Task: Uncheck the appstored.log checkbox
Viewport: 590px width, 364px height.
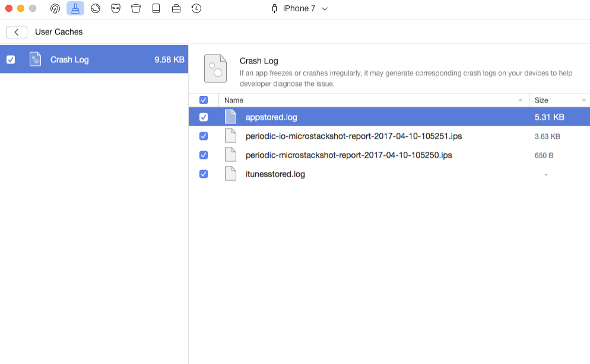Action: click(204, 117)
